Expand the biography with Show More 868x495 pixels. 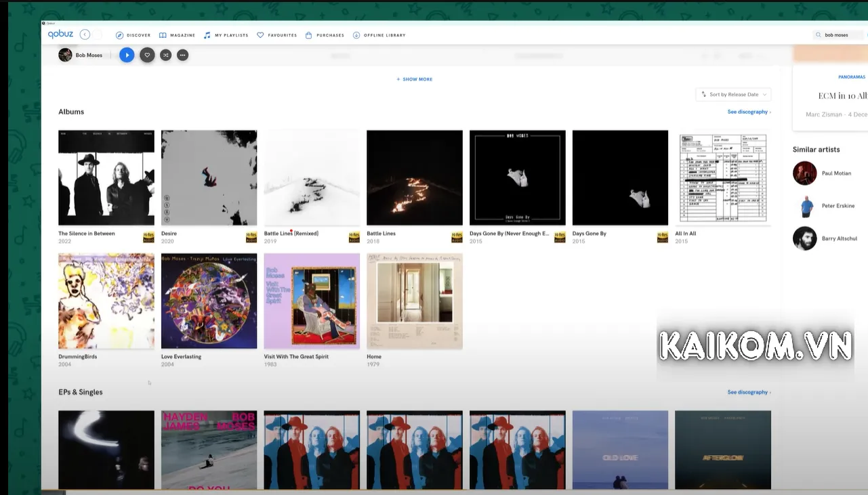[414, 79]
